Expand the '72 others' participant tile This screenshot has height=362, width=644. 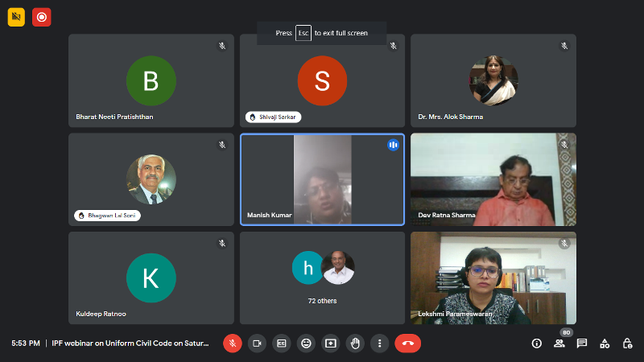tap(322, 278)
